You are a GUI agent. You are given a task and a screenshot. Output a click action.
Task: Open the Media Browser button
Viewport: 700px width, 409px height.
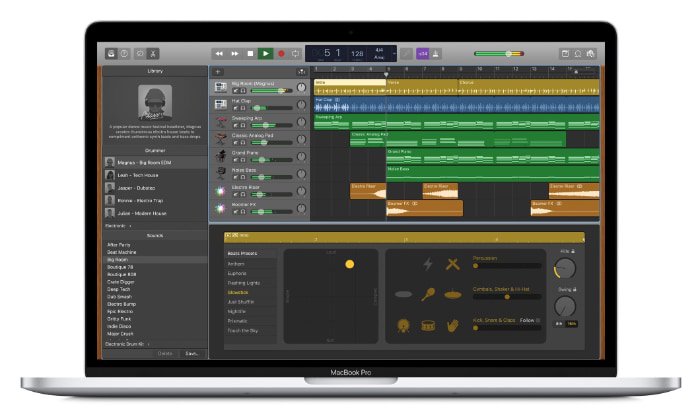click(x=591, y=54)
